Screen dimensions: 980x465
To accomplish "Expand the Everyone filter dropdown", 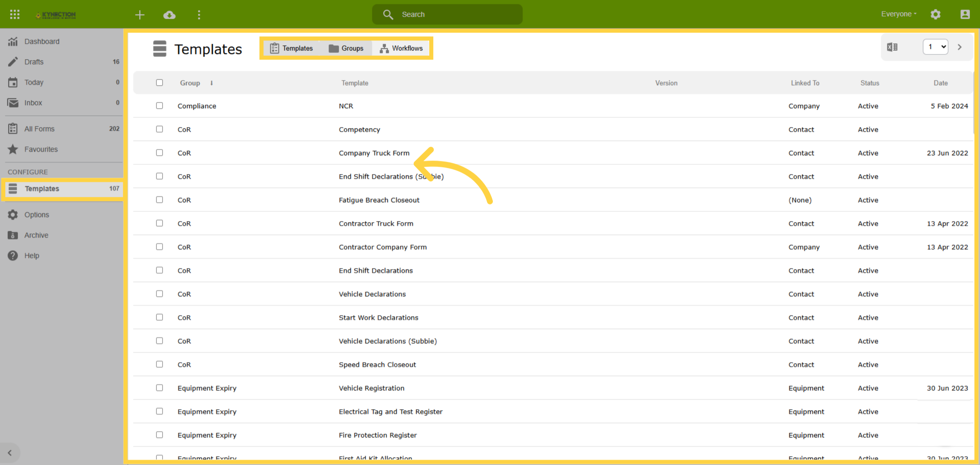I will click(x=899, y=14).
